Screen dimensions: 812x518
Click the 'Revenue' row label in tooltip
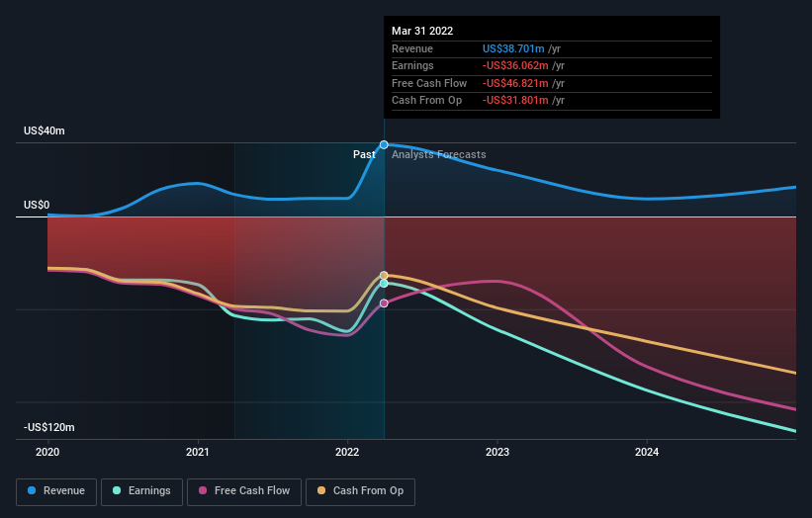click(412, 48)
